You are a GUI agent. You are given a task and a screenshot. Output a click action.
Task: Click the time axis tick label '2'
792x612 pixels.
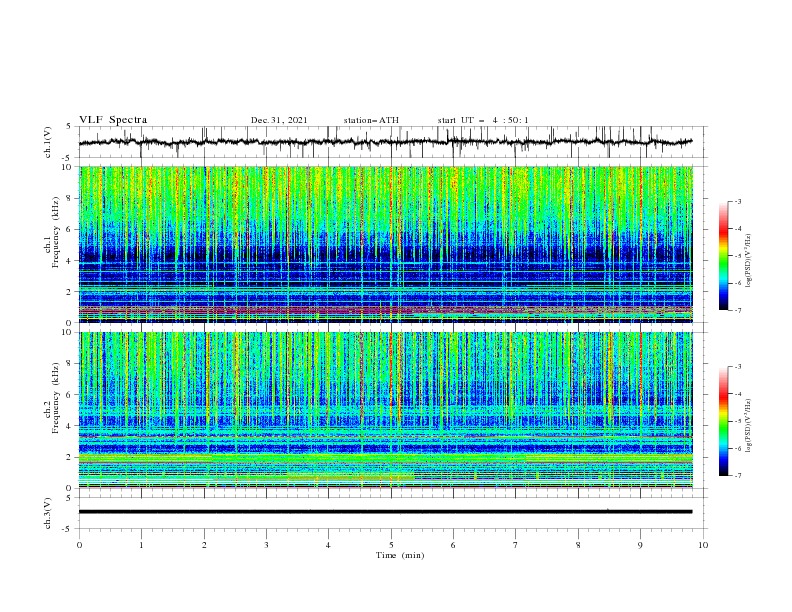(204, 545)
